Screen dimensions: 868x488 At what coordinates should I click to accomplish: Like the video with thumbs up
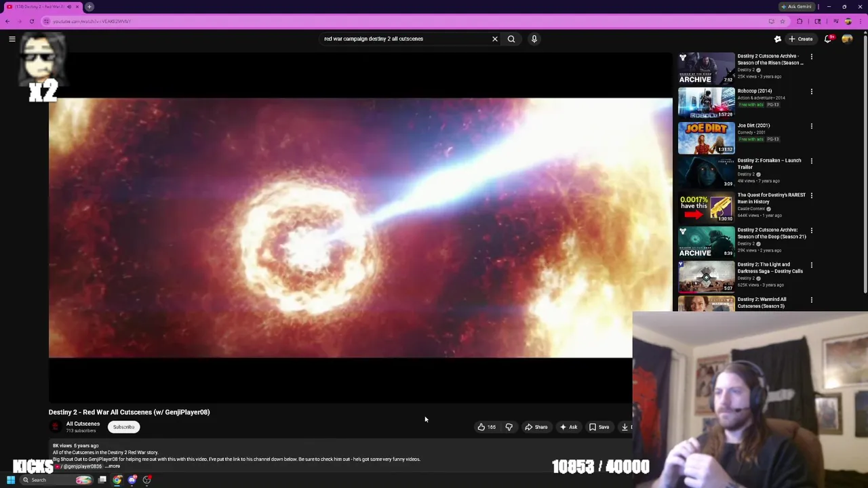point(486,427)
